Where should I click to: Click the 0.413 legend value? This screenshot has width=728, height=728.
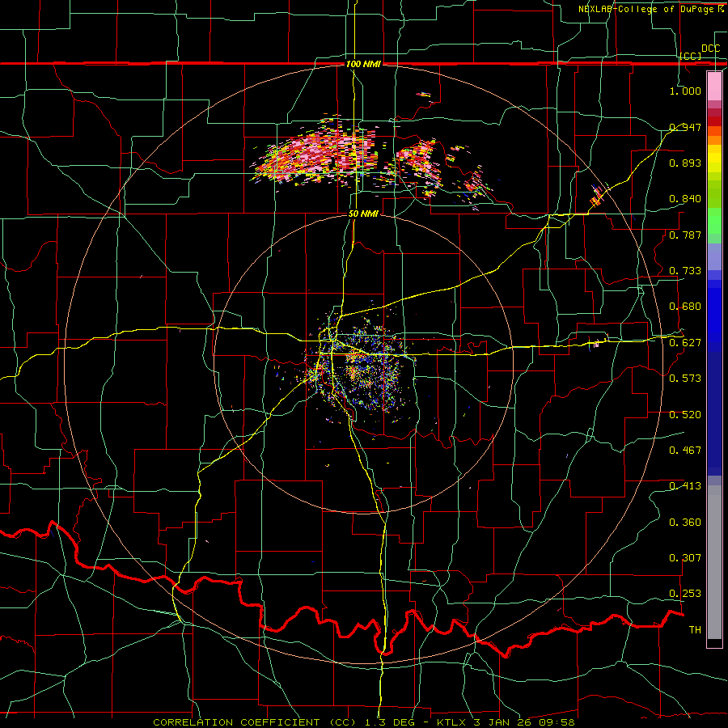pyautogui.click(x=685, y=486)
